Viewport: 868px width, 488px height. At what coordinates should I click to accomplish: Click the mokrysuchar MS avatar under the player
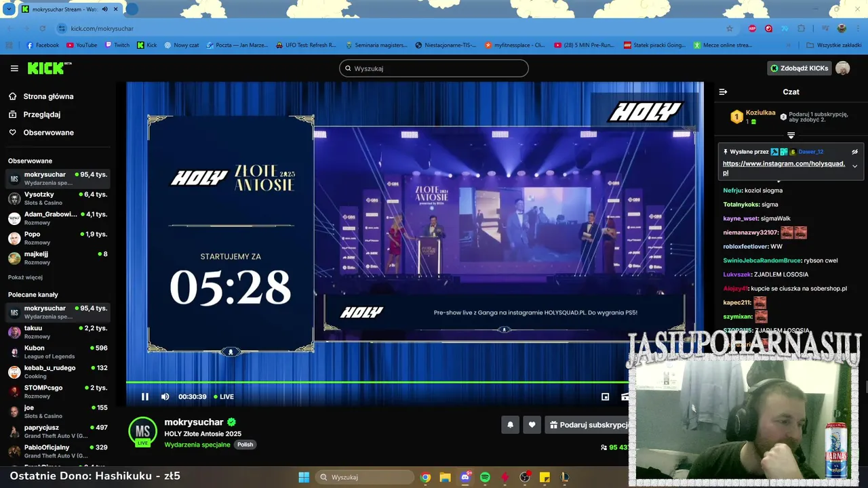tap(142, 431)
